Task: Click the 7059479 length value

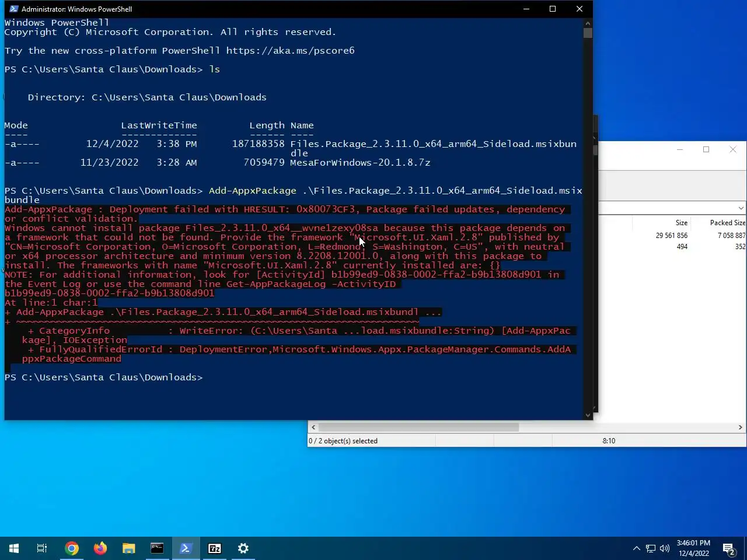Action: point(264,163)
